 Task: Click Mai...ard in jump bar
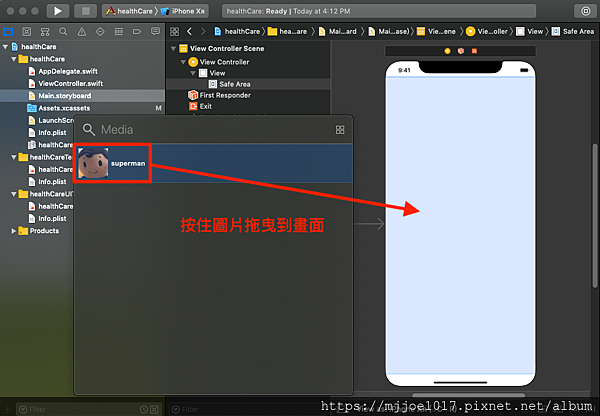(x=338, y=31)
